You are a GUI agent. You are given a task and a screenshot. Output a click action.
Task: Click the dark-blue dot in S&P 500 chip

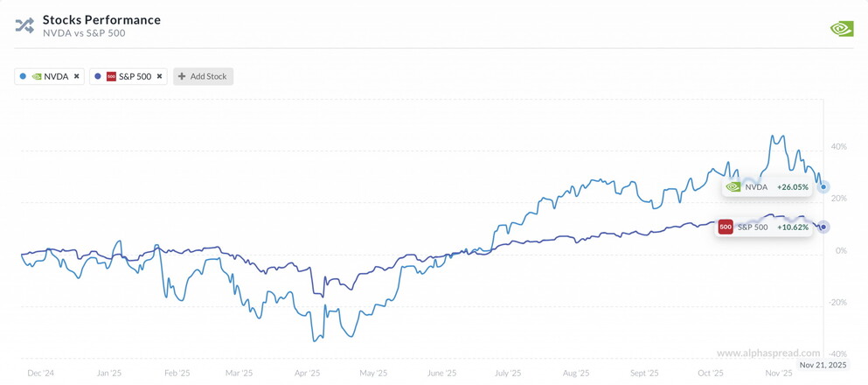coord(97,77)
